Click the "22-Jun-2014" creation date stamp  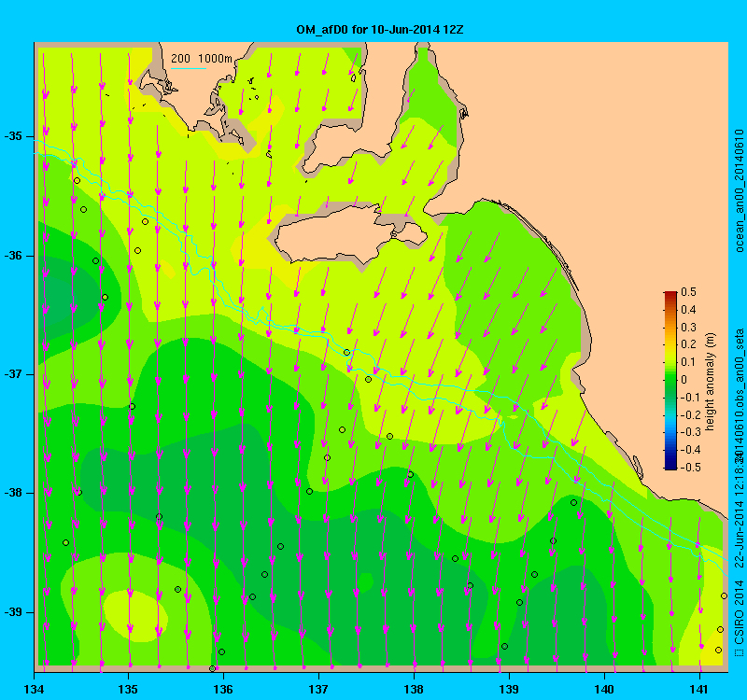[x=740, y=535]
